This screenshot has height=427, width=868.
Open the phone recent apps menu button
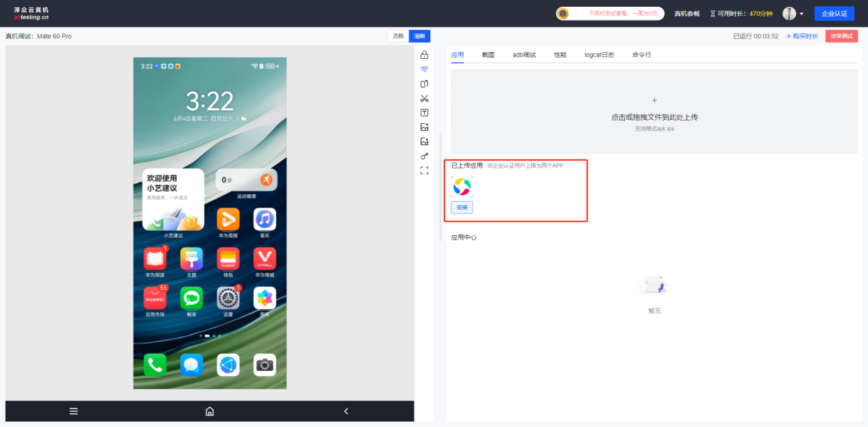coord(73,411)
